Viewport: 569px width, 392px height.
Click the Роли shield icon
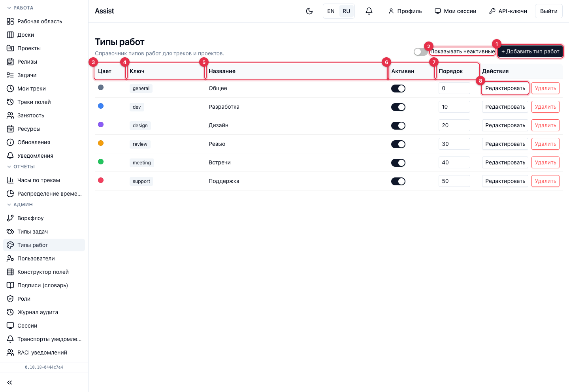[10, 299]
